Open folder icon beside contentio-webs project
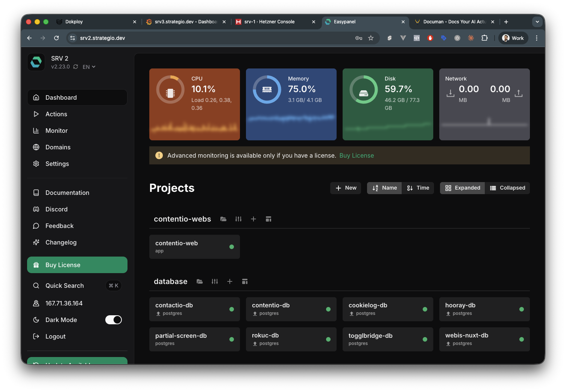The image size is (566, 392). 223,219
